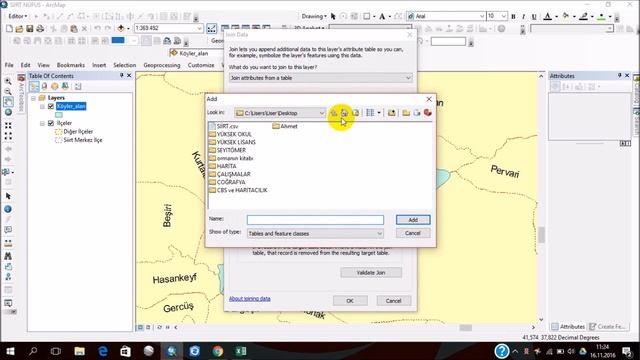This screenshot has height=360, width=640.
Task: Open the Edit menu
Action: pos(25,65)
